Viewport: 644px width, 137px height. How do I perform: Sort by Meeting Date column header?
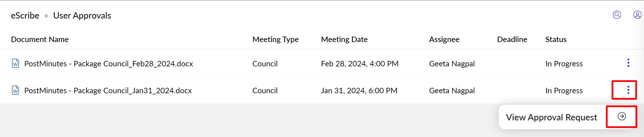click(344, 39)
